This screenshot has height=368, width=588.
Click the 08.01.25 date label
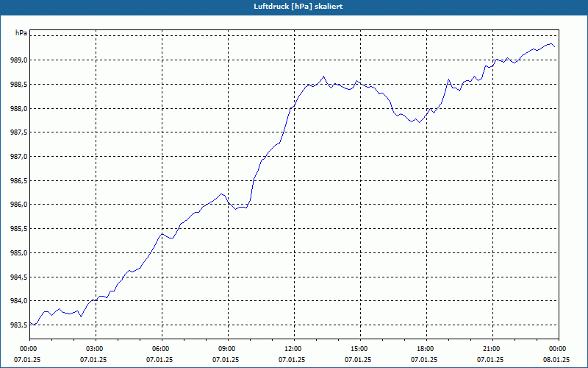(556, 360)
